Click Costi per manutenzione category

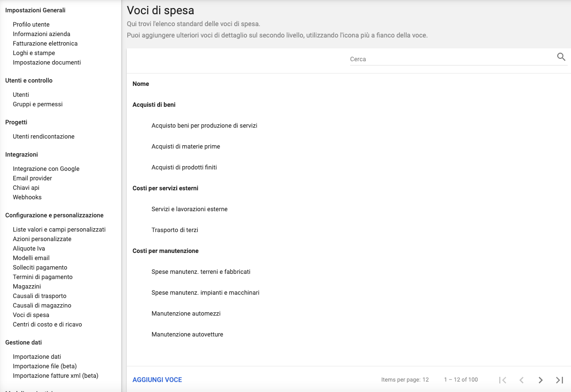[x=165, y=251]
